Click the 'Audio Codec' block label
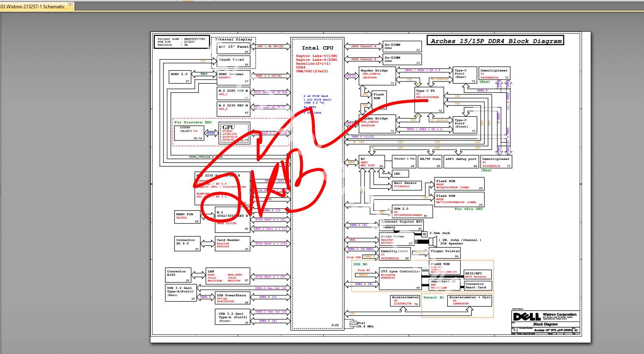 click(x=392, y=236)
